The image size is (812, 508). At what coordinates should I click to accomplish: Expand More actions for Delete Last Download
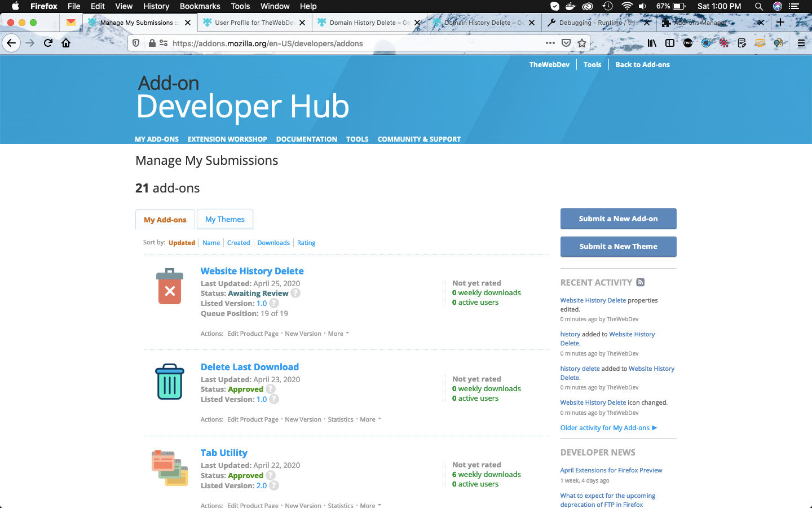coord(370,419)
